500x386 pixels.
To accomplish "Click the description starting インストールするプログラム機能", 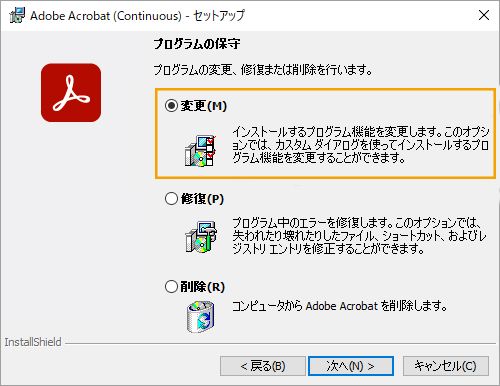I will pyautogui.click(x=361, y=145).
